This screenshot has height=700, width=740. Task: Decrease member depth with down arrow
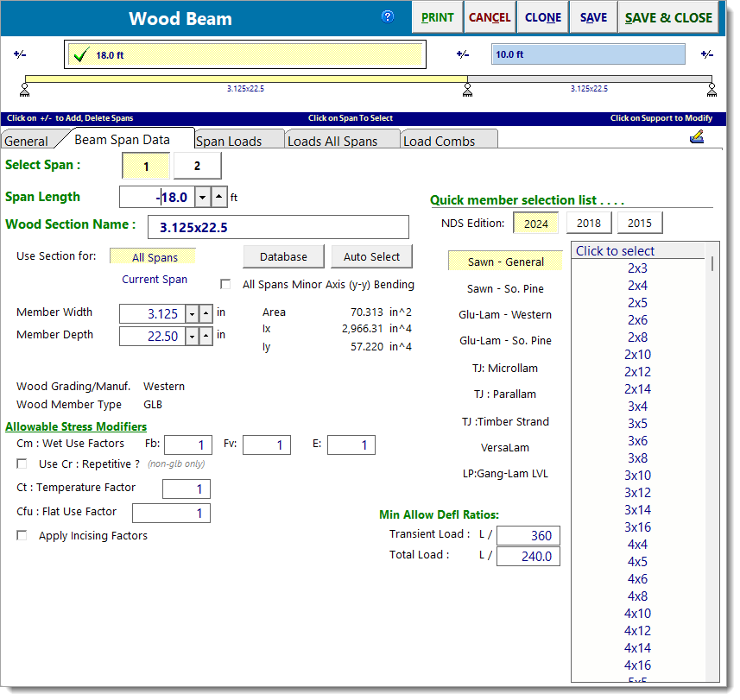[x=192, y=337]
